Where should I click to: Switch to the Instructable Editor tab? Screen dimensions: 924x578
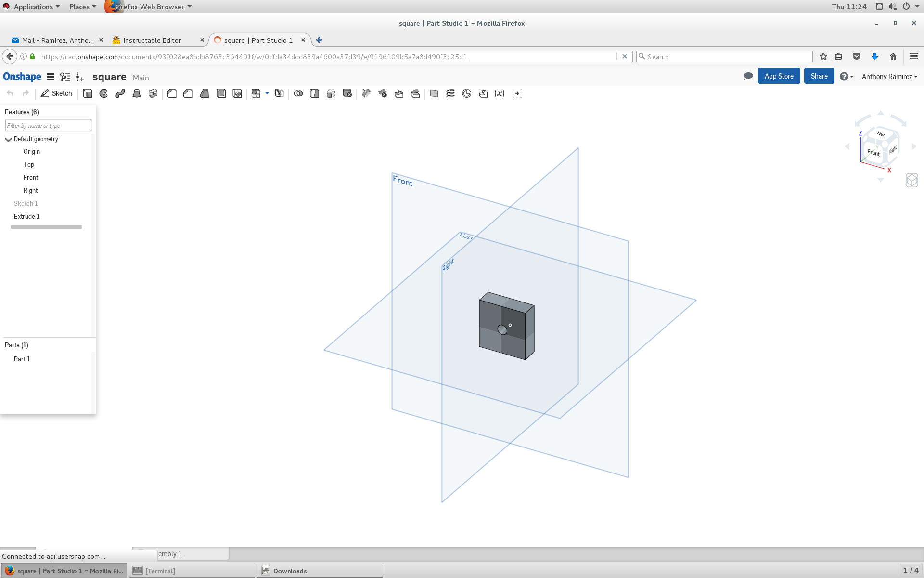tap(152, 40)
